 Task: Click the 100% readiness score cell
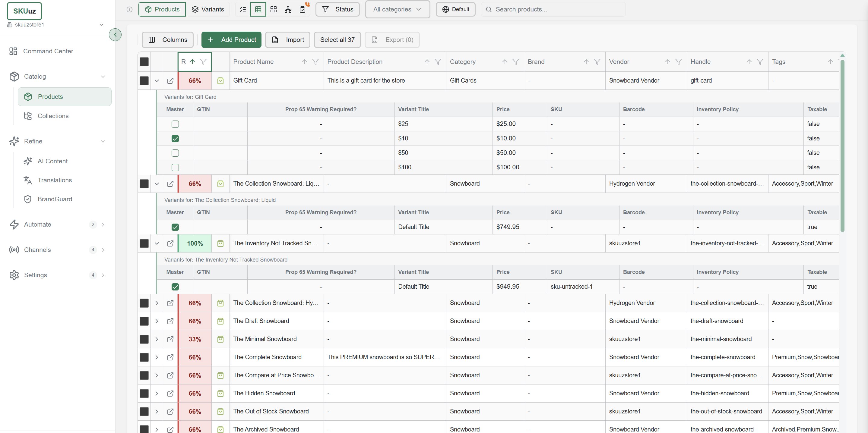[x=195, y=243]
